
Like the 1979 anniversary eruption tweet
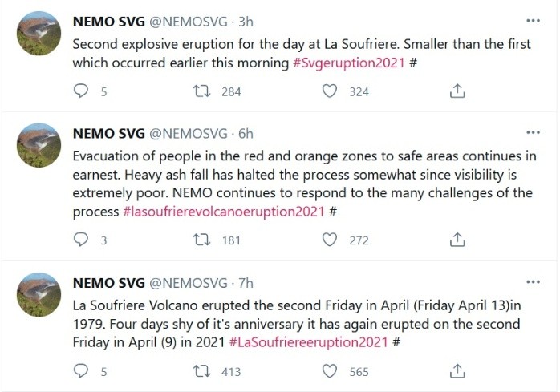click(329, 371)
